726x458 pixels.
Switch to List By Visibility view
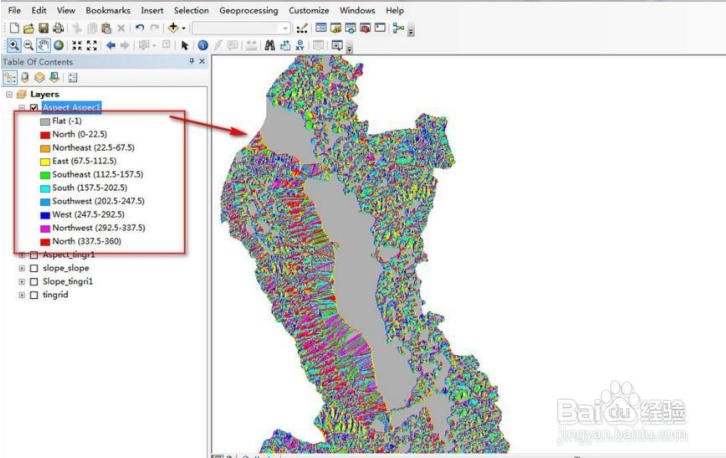39,78
